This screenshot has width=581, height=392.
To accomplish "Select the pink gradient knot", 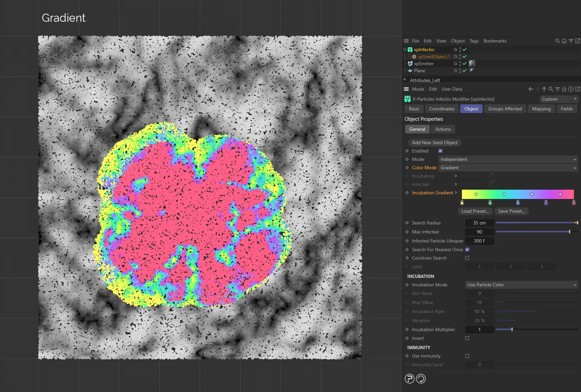I will point(574,203).
